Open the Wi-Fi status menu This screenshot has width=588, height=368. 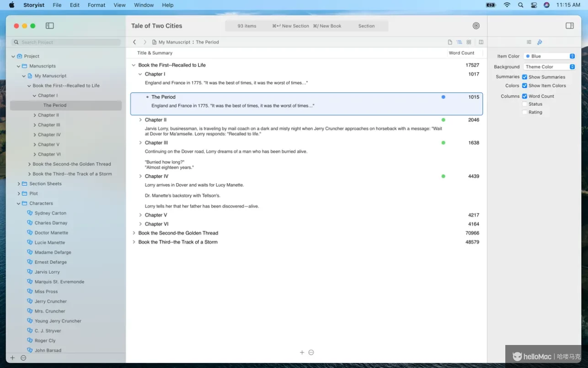point(507,5)
